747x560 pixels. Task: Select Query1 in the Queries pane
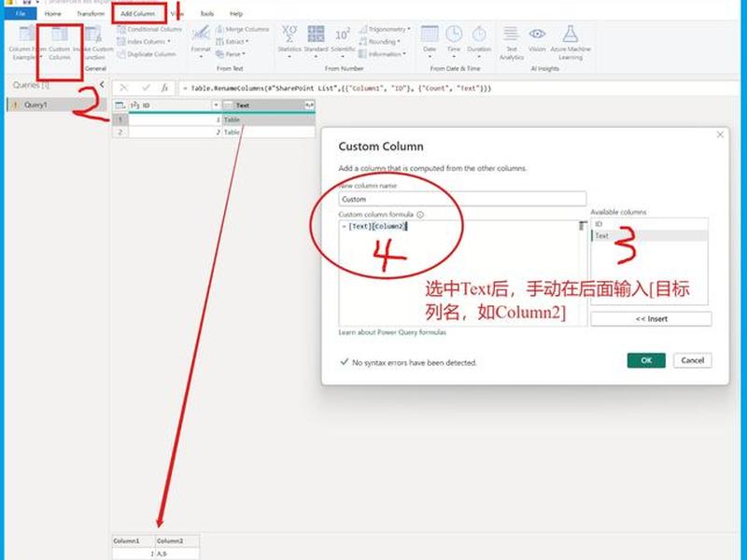click(x=56, y=105)
